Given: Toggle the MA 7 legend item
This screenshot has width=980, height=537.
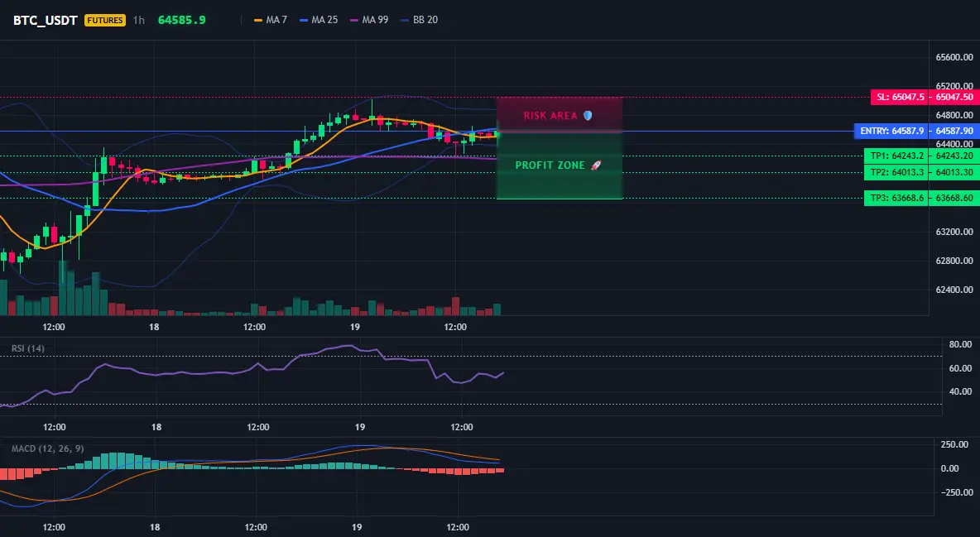Looking at the screenshot, I should [x=271, y=20].
